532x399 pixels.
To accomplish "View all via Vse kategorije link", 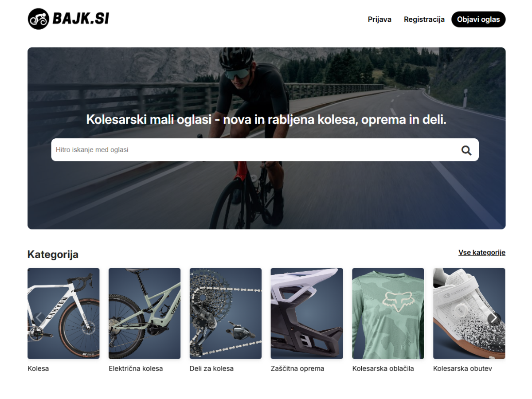I will [x=482, y=253].
